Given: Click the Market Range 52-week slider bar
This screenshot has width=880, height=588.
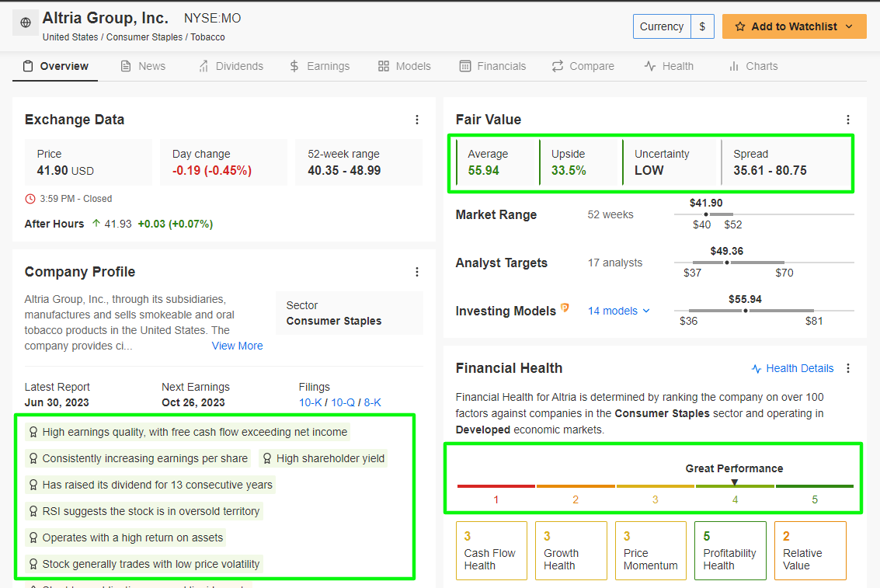Looking at the screenshot, I should click(x=763, y=214).
